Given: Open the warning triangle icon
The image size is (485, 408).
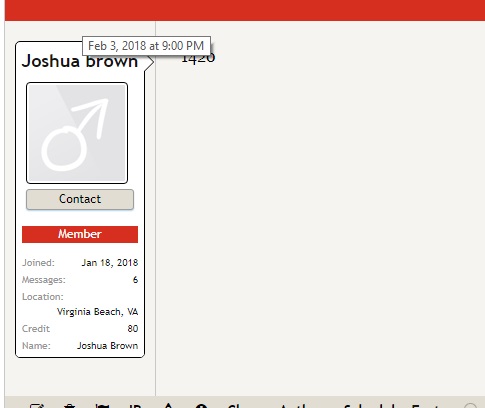Looking at the screenshot, I should pos(168,406).
